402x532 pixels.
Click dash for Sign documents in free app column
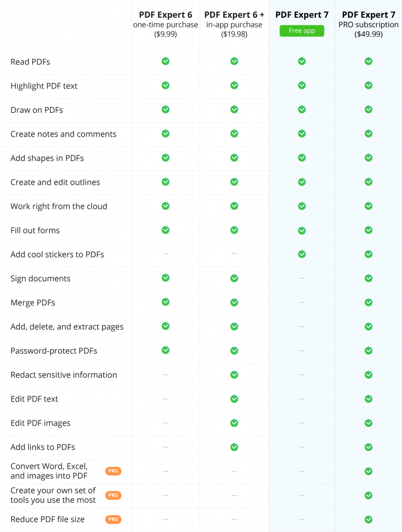302,278
